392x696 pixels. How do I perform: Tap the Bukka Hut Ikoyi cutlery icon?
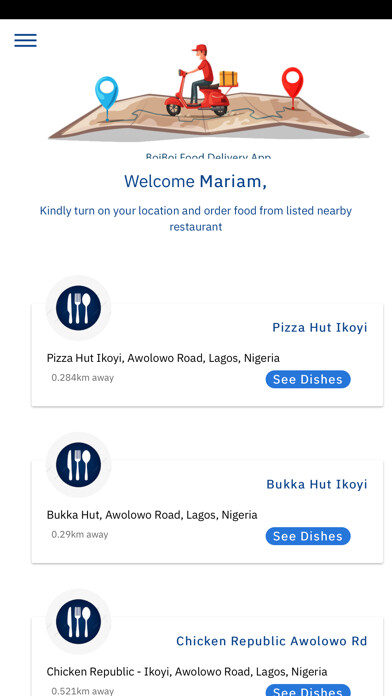tap(78, 465)
